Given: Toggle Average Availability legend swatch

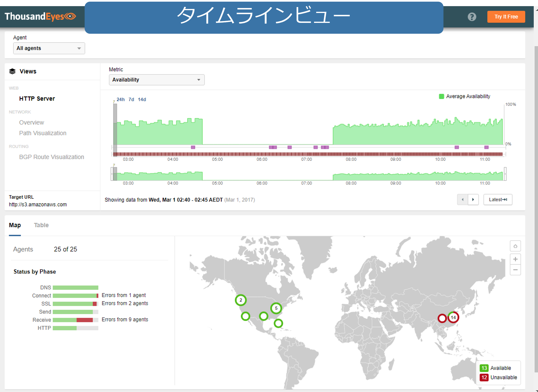Looking at the screenshot, I should click(441, 96).
